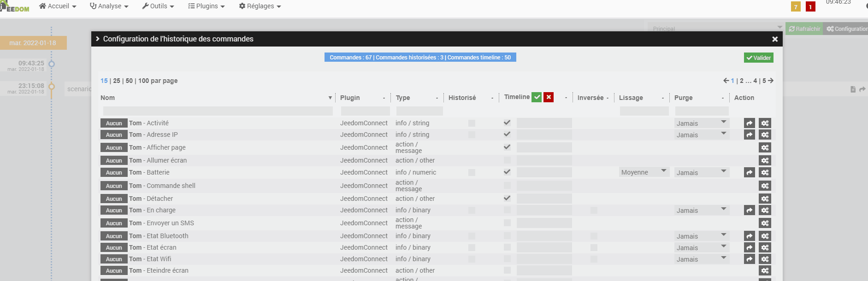868x281 pixels.
Task: Toggle Timeline checkbox for Tom - Batterie
Action: tap(507, 172)
